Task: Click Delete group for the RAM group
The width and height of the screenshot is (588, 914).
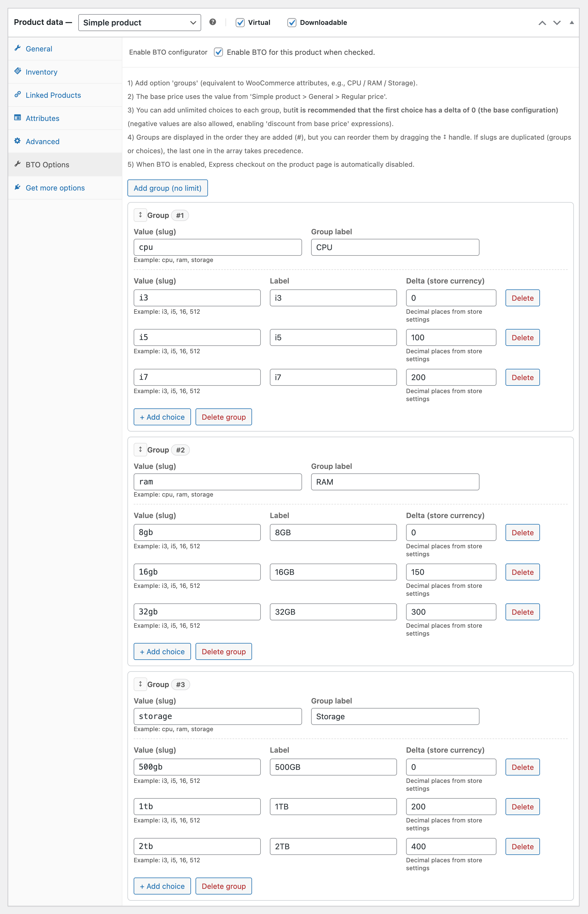Action: [224, 651]
